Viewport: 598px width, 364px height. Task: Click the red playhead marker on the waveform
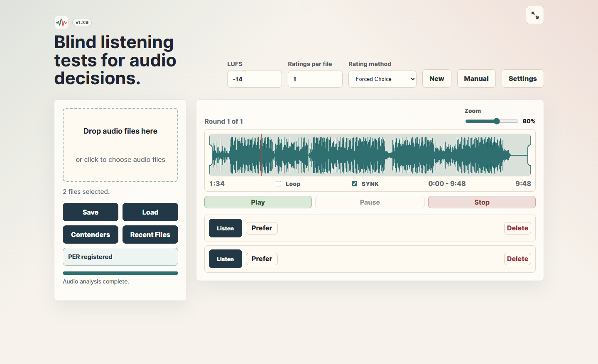pyautogui.click(x=261, y=155)
